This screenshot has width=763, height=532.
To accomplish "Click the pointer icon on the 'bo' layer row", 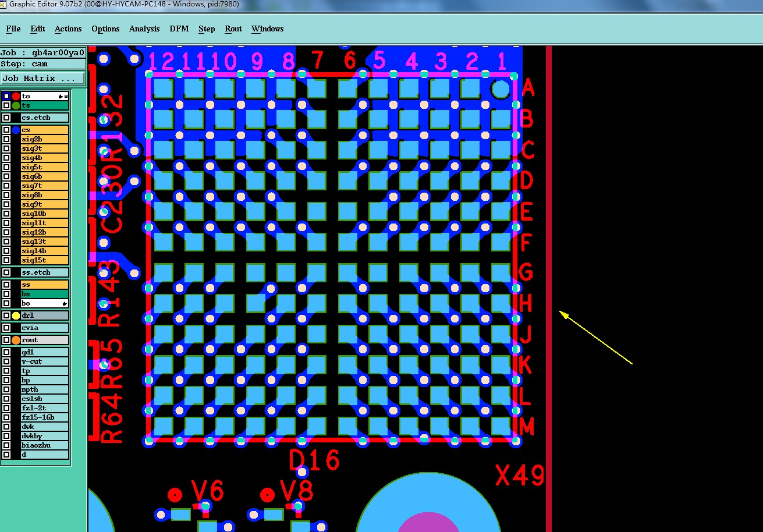I will point(64,303).
